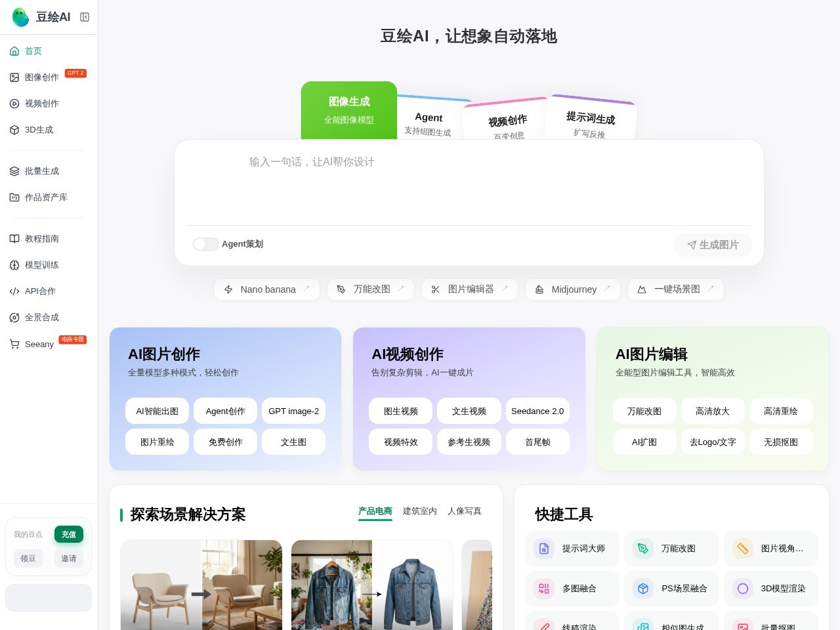Switch to the 建筑室内 tab
This screenshot has height=630, width=840.
point(420,511)
